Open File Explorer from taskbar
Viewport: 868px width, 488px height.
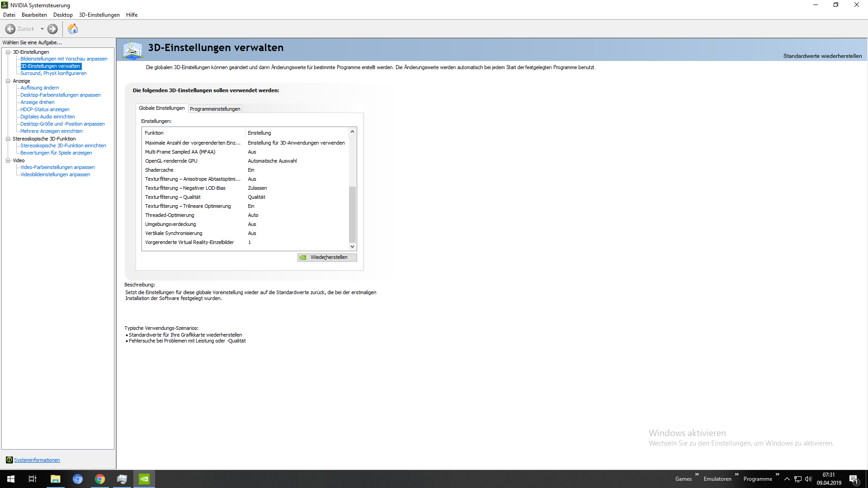55,479
